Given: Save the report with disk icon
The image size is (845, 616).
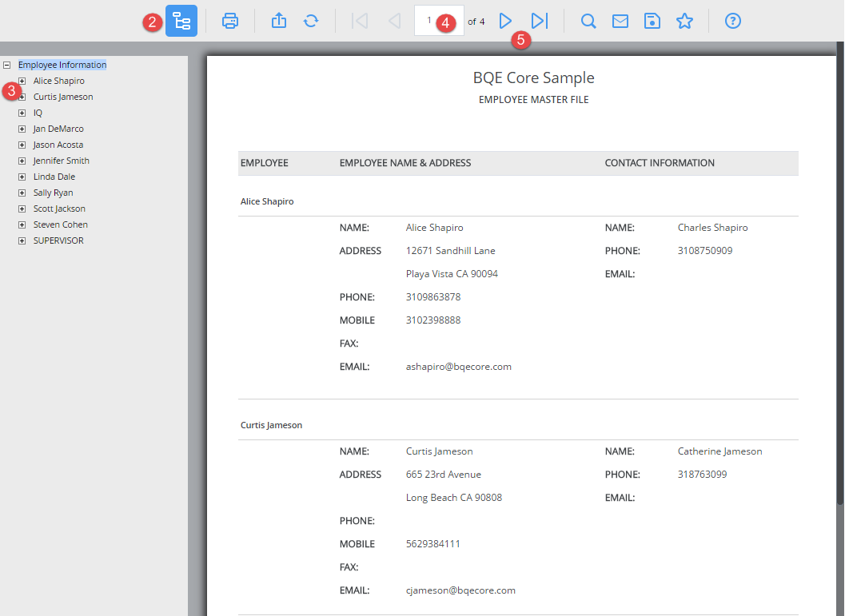Looking at the screenshot, I should (x=652, y=21).
